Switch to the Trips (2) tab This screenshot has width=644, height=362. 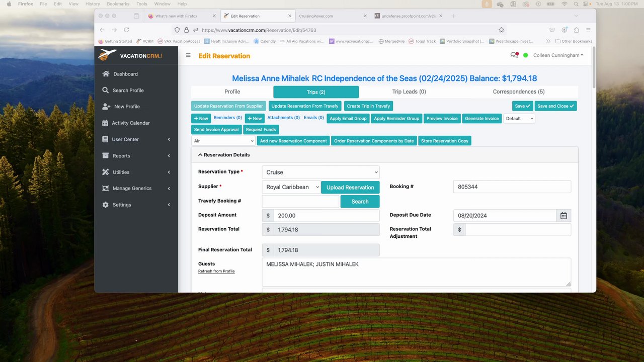click(316, 92)
